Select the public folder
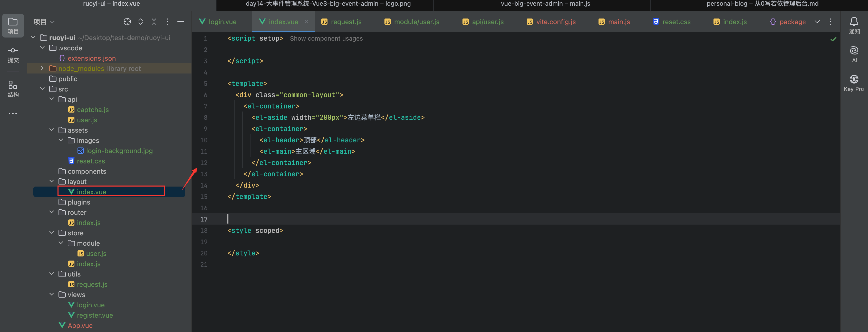Screen dimensions: 868x332 [x=68, y=79]
